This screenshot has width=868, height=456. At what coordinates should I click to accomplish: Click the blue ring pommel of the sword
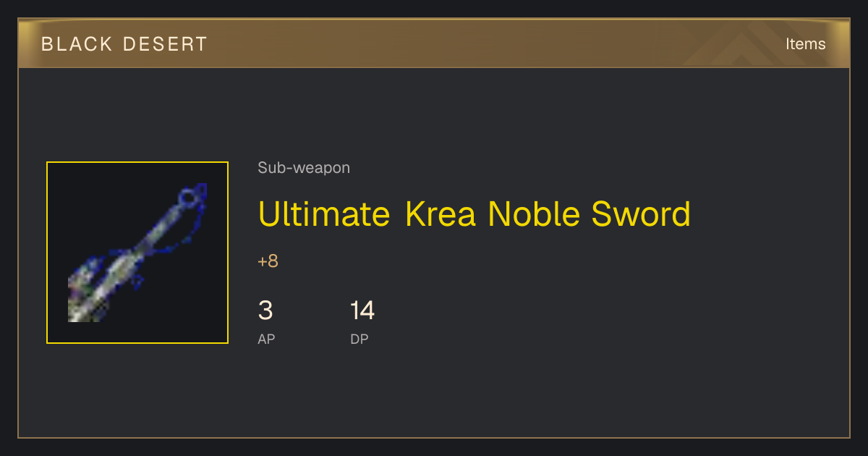coord(188,197)
